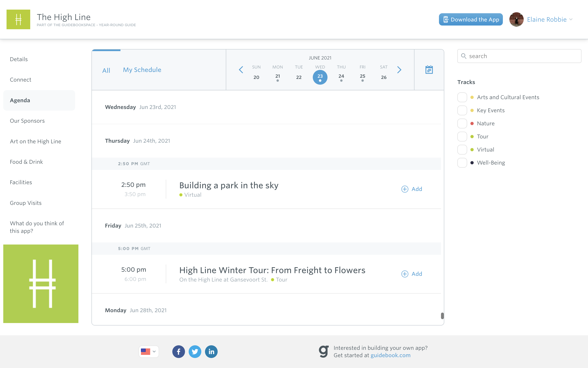
Task: Add 'Building a park in the sky' session
Action: 412,189
